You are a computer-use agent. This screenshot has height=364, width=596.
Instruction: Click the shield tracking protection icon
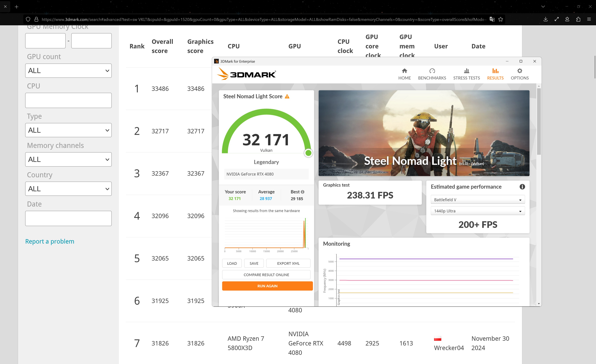click(28, 19)
